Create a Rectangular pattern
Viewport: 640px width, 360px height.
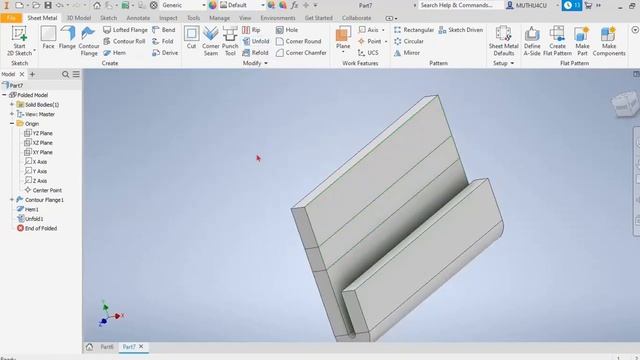pyautogui.click(x=414, y=30)
